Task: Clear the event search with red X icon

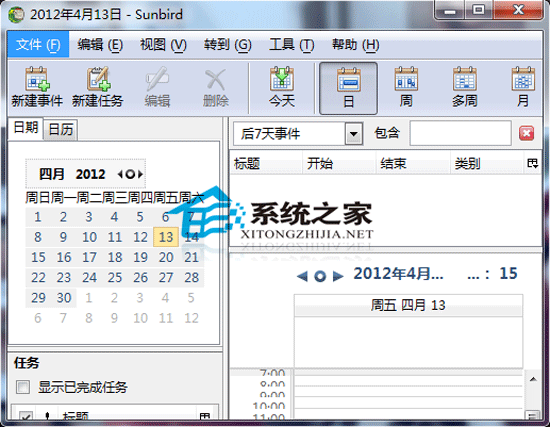Action: (526, 133)
